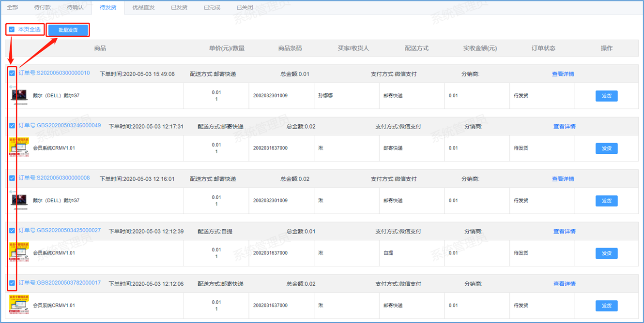
Task: Click CRM product thumbnail in order GBS20200503782000017
Action: click(19, 305)
